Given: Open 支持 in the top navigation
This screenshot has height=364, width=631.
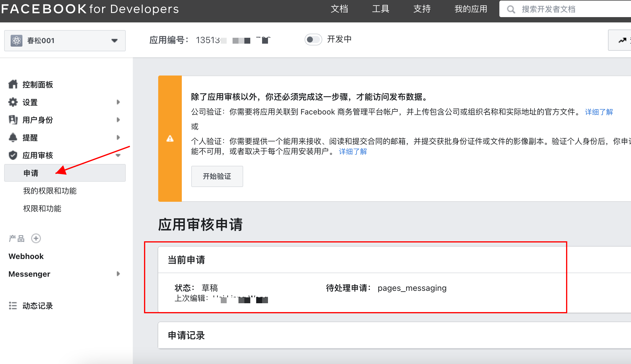Looking at the screenshot, I should coord(422,9).
